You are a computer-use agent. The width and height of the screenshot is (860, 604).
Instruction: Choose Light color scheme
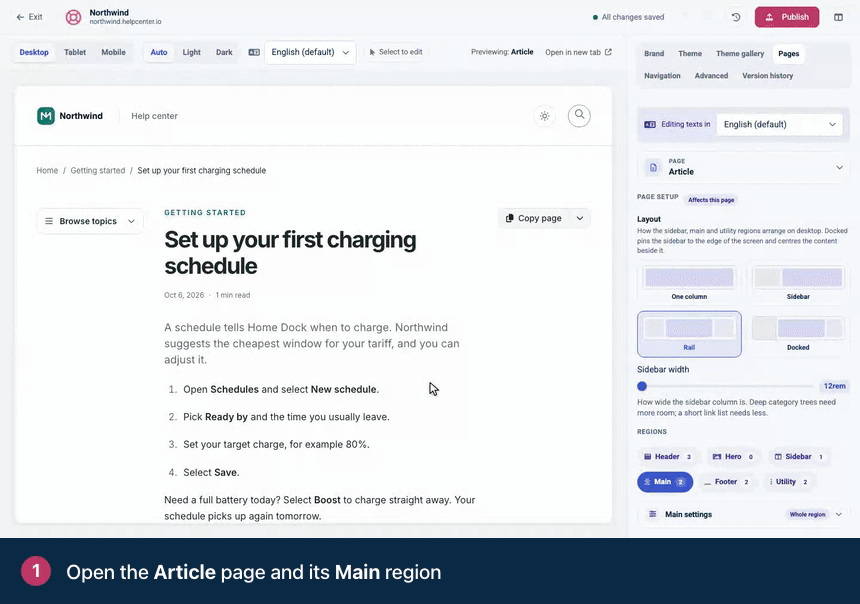(x=191, y=52)
